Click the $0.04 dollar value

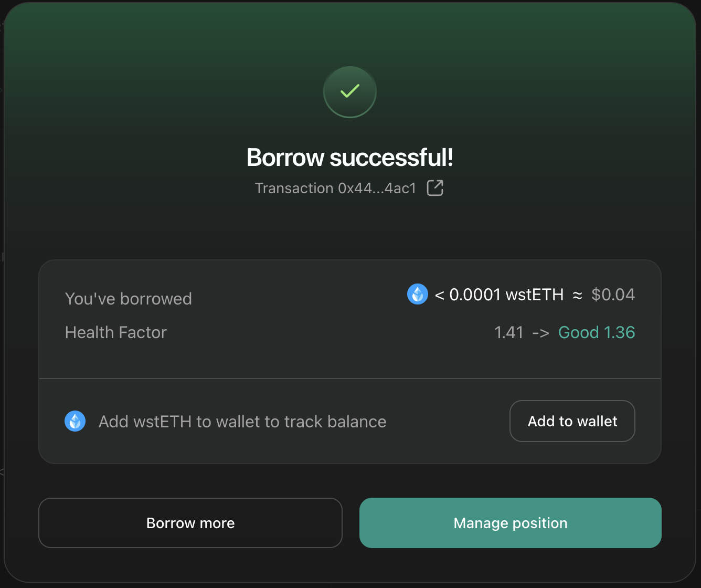click(613, 295)
